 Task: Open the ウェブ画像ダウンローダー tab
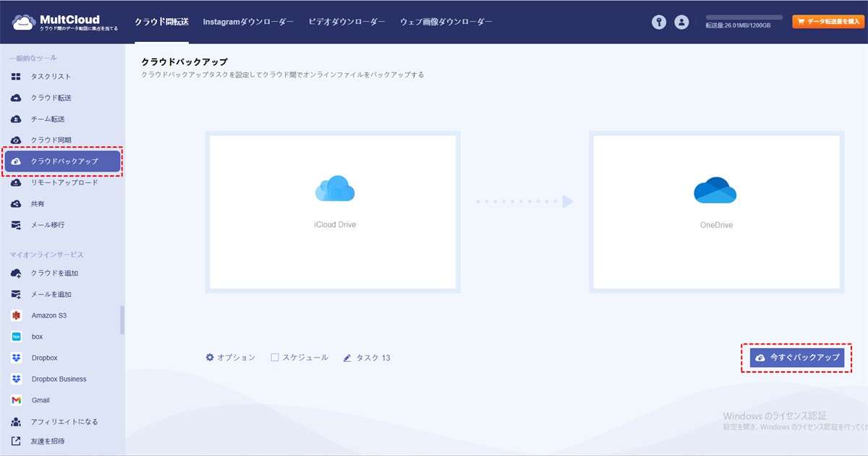pos(446,22)
